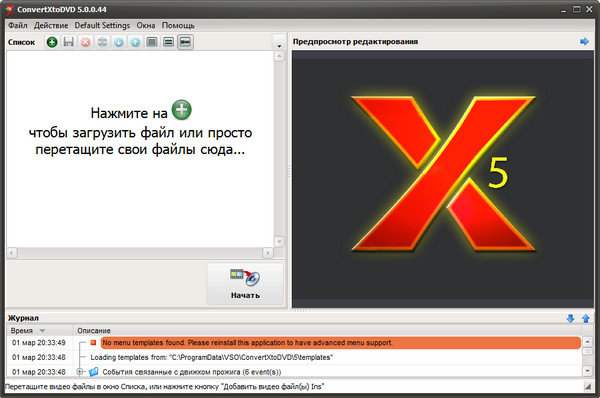Viewport: 600px width, 398px height.
Task: Open the toolbar overflow dropdown arrow
Action: 279,46
